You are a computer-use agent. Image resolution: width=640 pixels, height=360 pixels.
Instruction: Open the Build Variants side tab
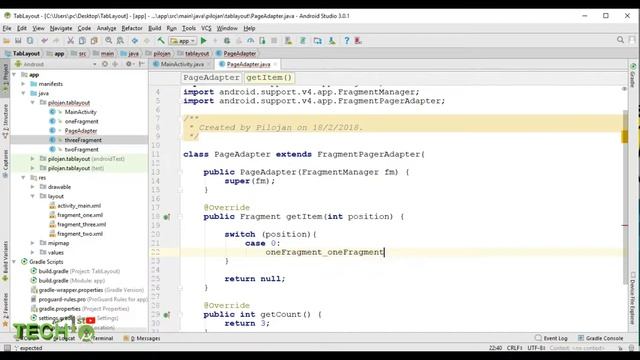pyautogui.click(x=5, y=261)
